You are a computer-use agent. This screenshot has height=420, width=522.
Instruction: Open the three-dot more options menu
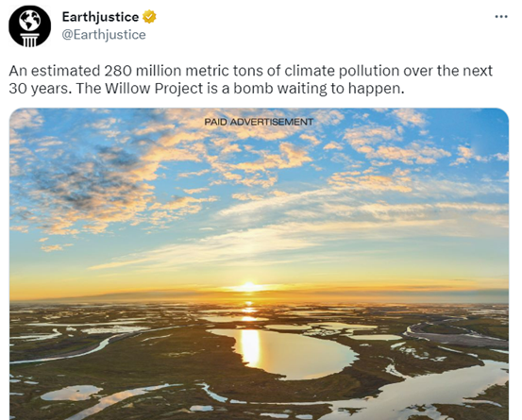coord(501,17)
